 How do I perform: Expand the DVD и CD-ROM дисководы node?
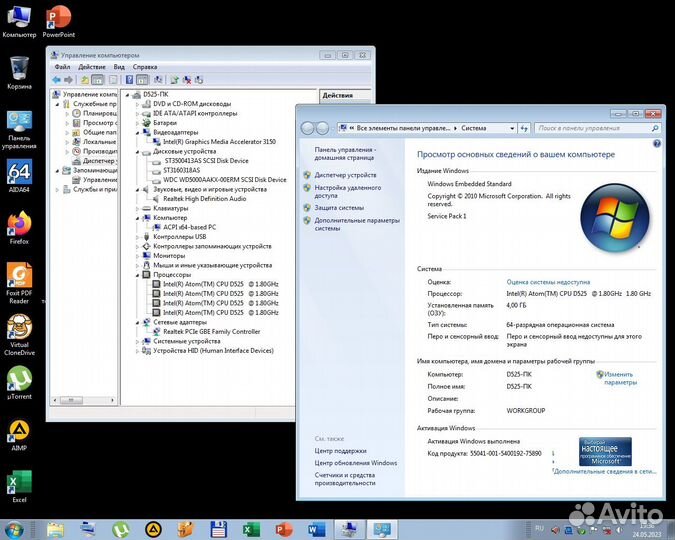pos(138,104)
